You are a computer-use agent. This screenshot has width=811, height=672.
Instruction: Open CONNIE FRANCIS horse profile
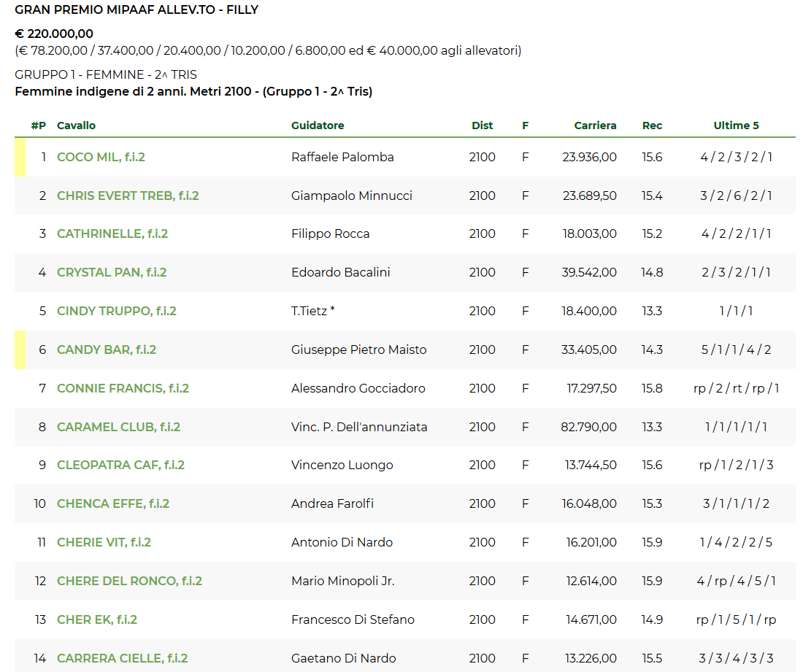coord(123,388)
